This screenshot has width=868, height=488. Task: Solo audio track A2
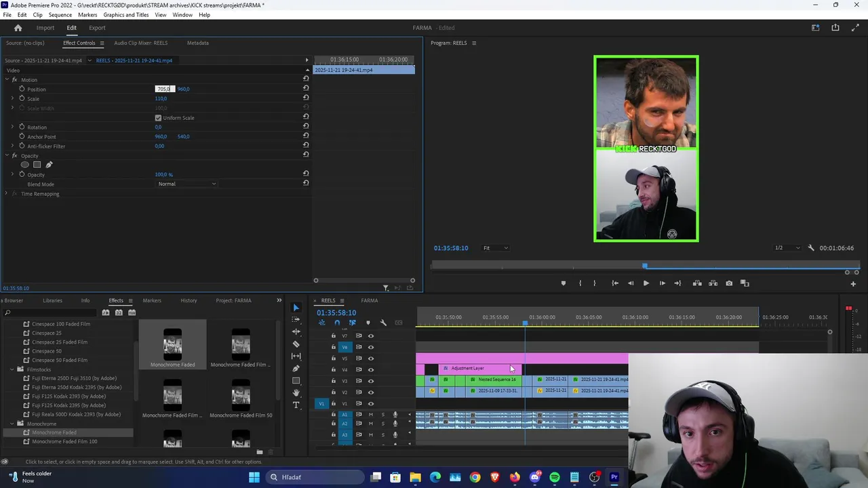pyautogui.click(x=382, y=424)
